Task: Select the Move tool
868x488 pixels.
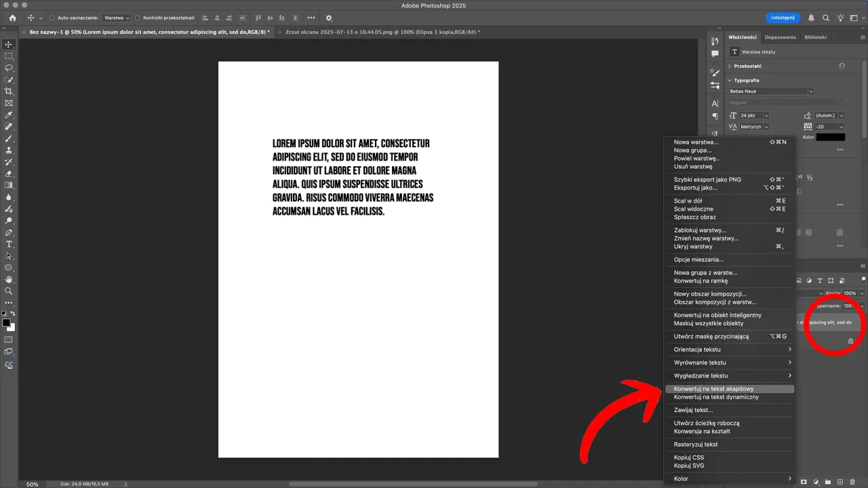Action: click(x=9, y=44)
